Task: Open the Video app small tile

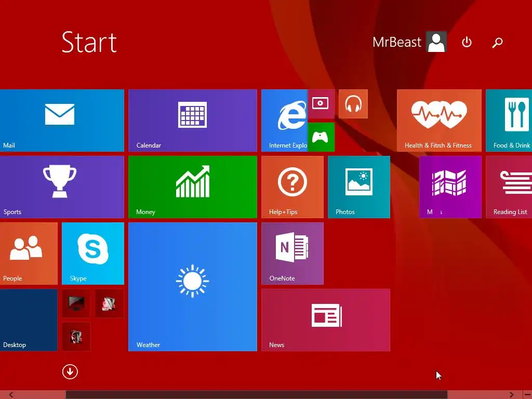Action: (321, 104)
